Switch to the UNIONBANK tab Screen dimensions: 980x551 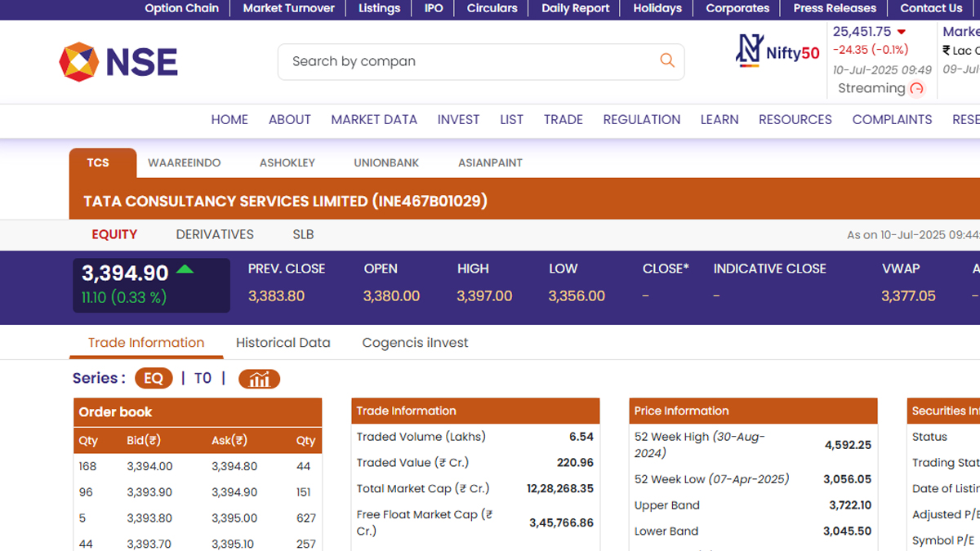(386, 162)
